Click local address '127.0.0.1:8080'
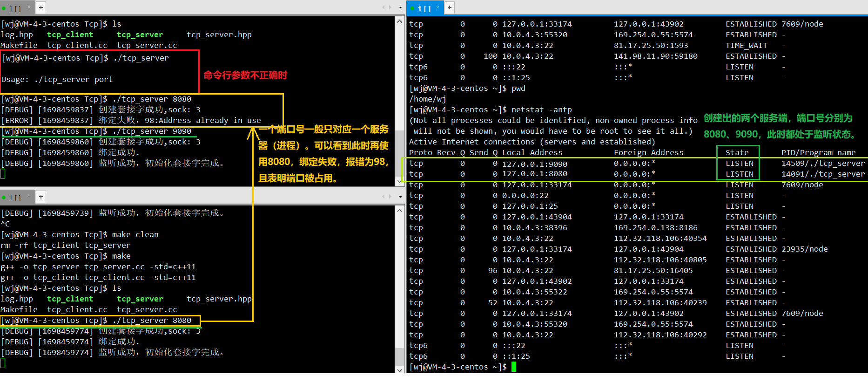 tap(535, 174)
